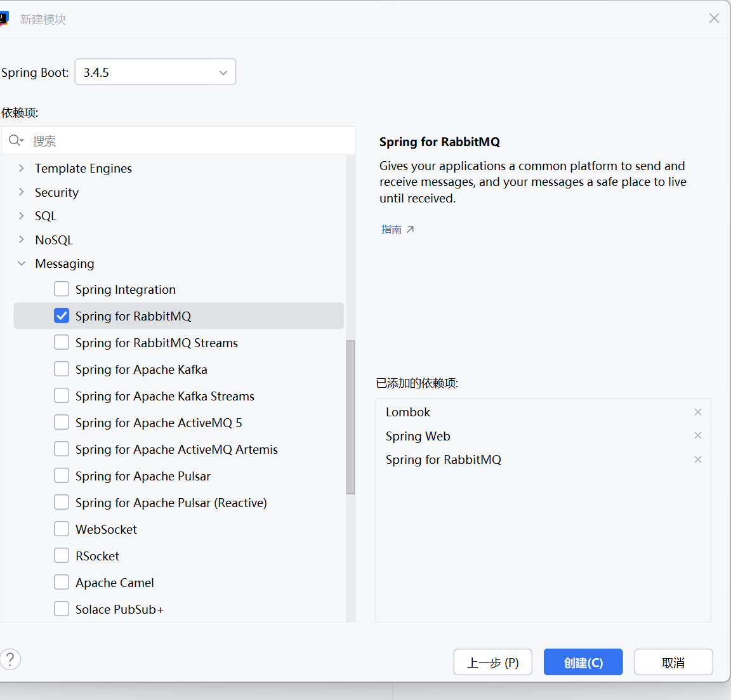The width and height of the screenshot is (731, 700).
Task: Check Spring for Apache Kafka Streams checkbox
Action: coord(62,395)
